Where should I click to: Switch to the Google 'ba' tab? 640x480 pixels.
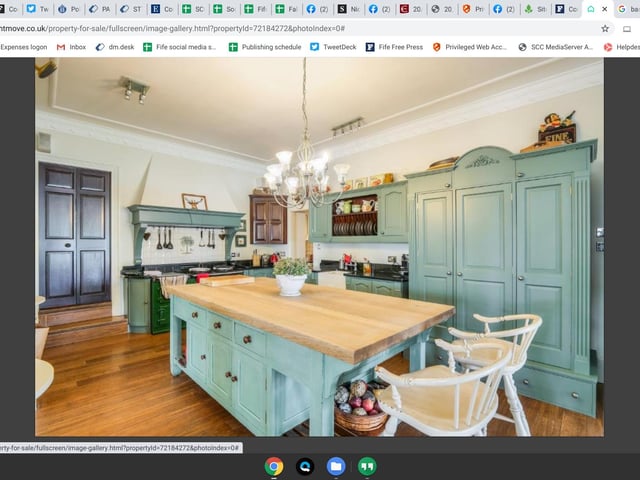[x=627, y=9]
